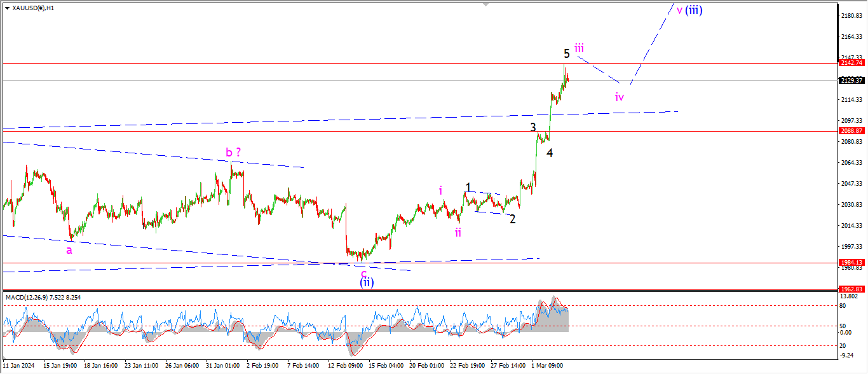Image resolution: width=868 pixels, height=374 pixels.
Task: Click the dropdown arrow beside XAUUSD(€),H1
Action: pyautogui.click(x=7, y=8)
